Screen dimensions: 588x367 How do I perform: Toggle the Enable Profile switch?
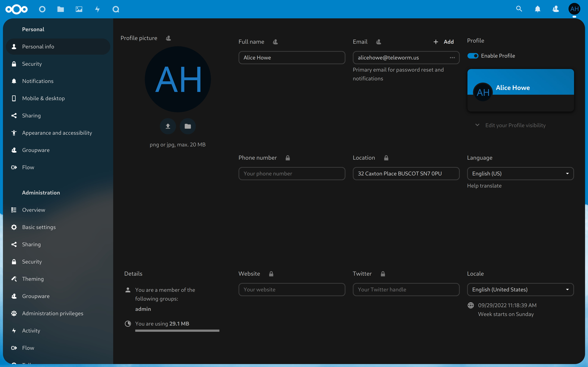point(473,56)
